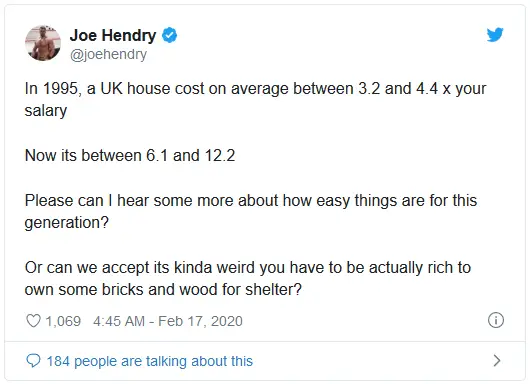
Task: Click the '3.2 and 4.4 x your' text
Action: coord(422,89)
